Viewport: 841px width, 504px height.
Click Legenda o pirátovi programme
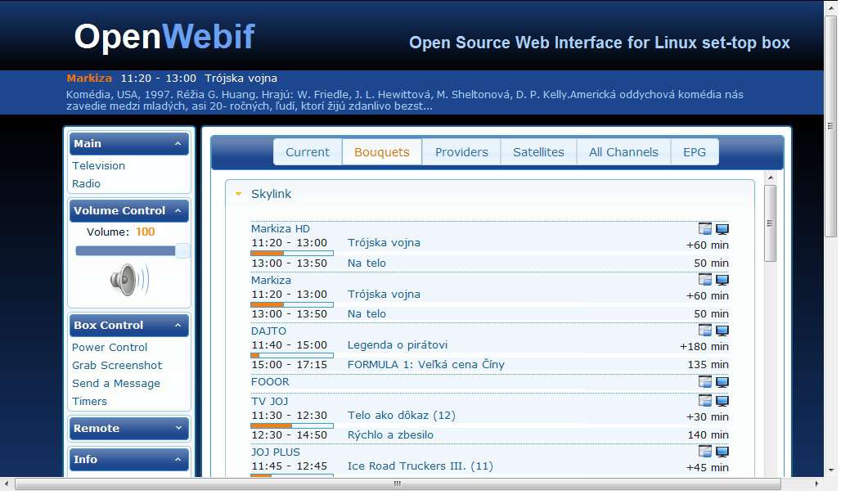[398, 345]
